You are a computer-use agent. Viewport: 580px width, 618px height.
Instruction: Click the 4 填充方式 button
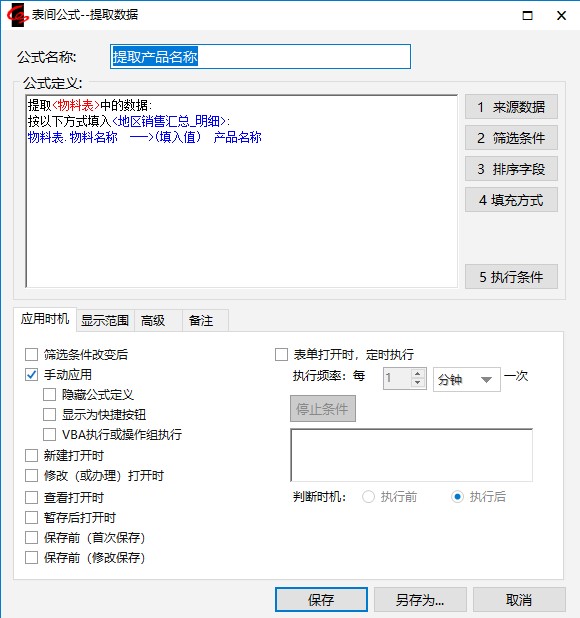511,200
